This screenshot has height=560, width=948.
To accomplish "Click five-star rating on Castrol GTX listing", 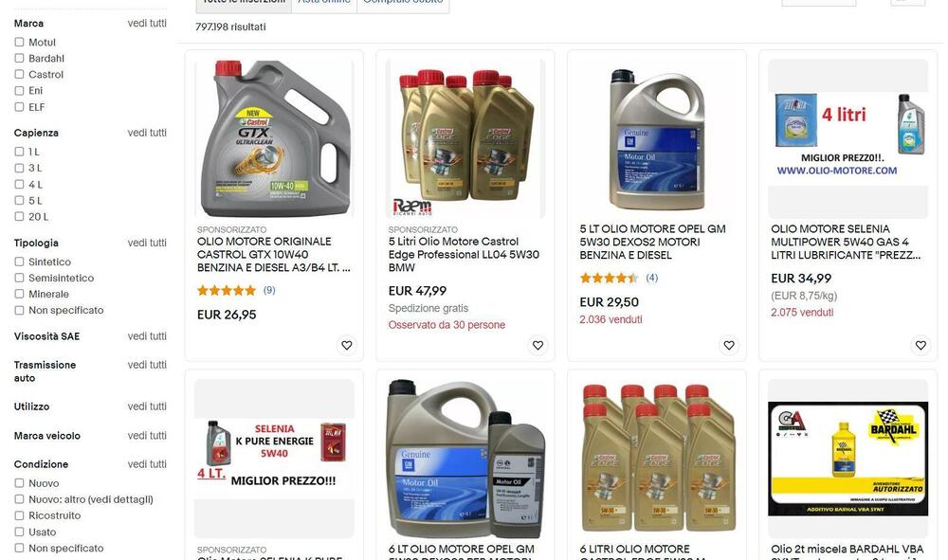I will [227, 291].
